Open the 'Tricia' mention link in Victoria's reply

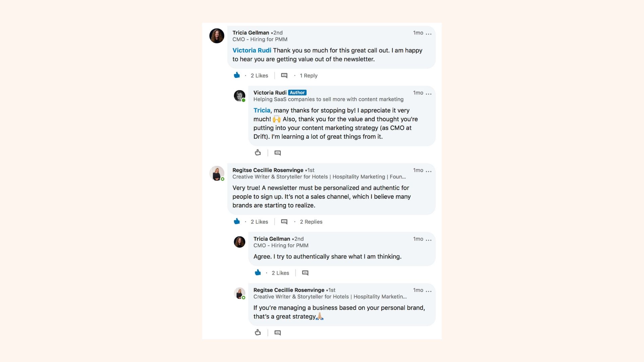(x=262, y=110)
